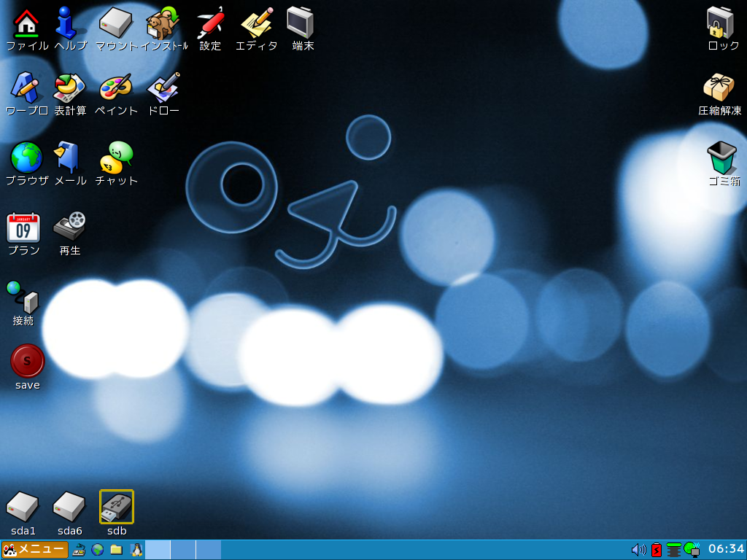Open the 接続 network connect icon
Image resolution: width=747 pixels, height=560 pixels.
(23, 297)
